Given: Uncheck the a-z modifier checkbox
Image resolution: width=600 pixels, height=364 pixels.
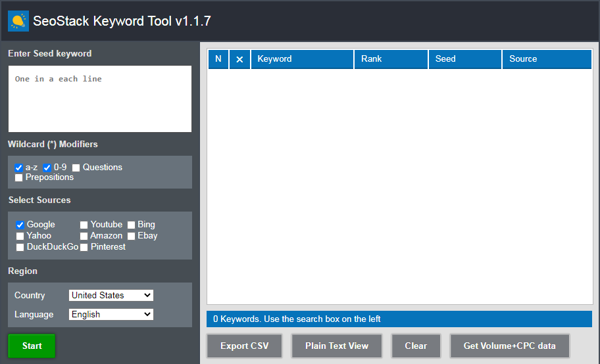Looking at the screenshot, I should (x=18, y=168).
